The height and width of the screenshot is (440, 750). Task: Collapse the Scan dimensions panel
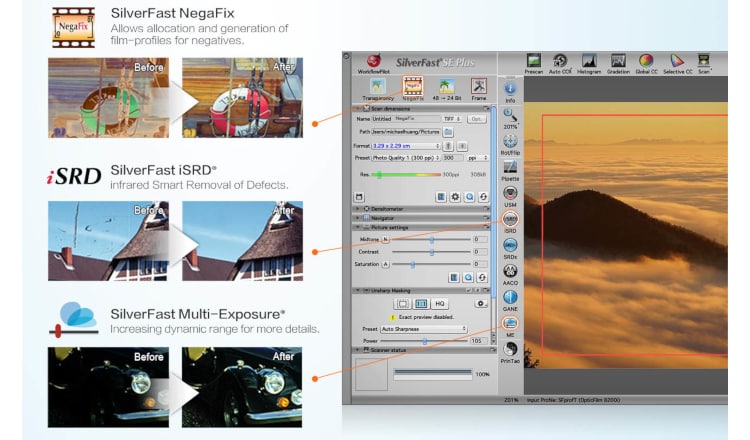tap(357, 109)
